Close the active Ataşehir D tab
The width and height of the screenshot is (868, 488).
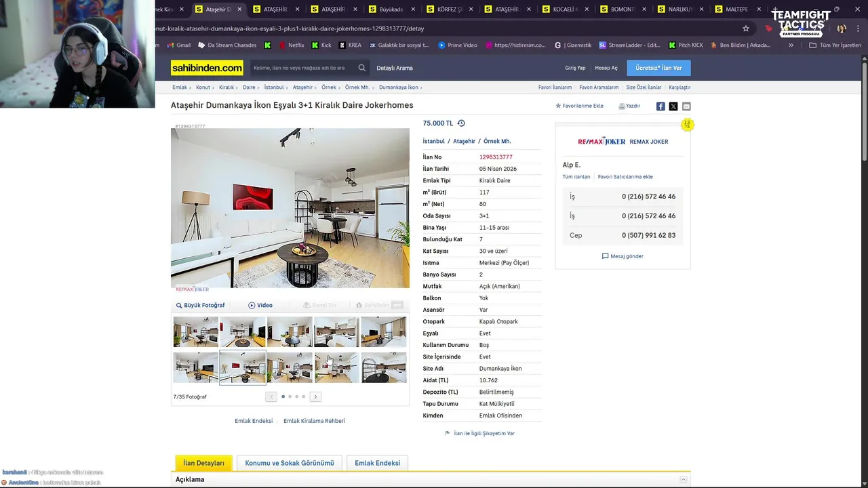tap(239, 9)
